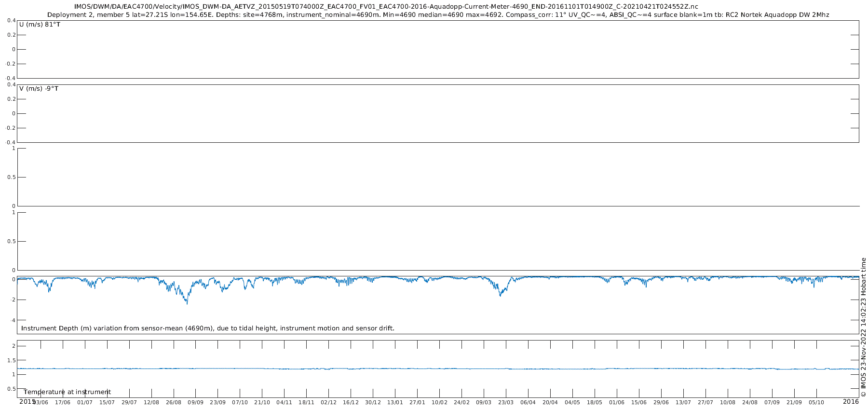Click the '29/06' date tick label

(x=662, y=402)
